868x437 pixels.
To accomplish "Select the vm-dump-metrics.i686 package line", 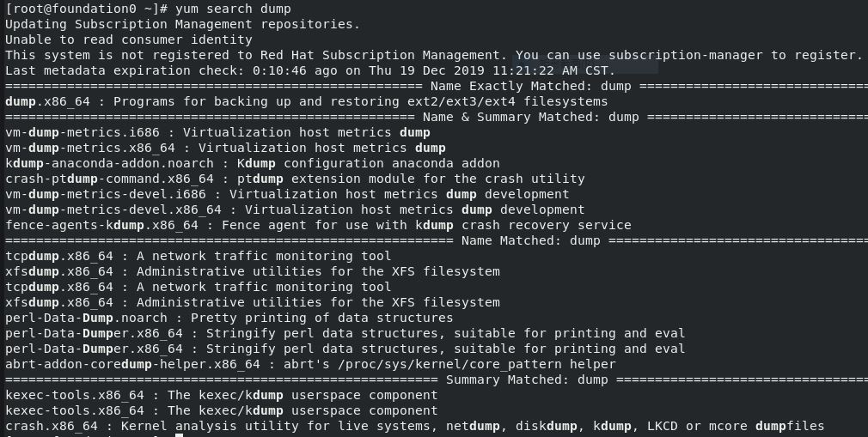I will pyautogui.click(x=217, y=133).
